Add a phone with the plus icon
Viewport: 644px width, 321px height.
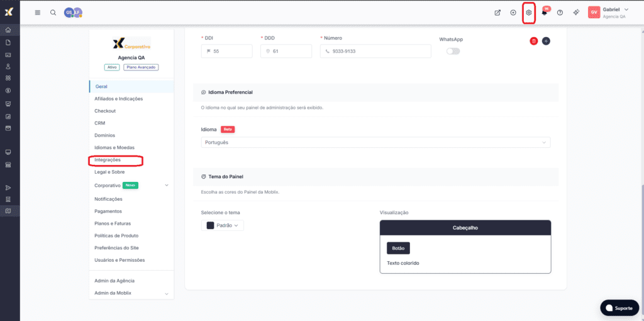point(546,41)
